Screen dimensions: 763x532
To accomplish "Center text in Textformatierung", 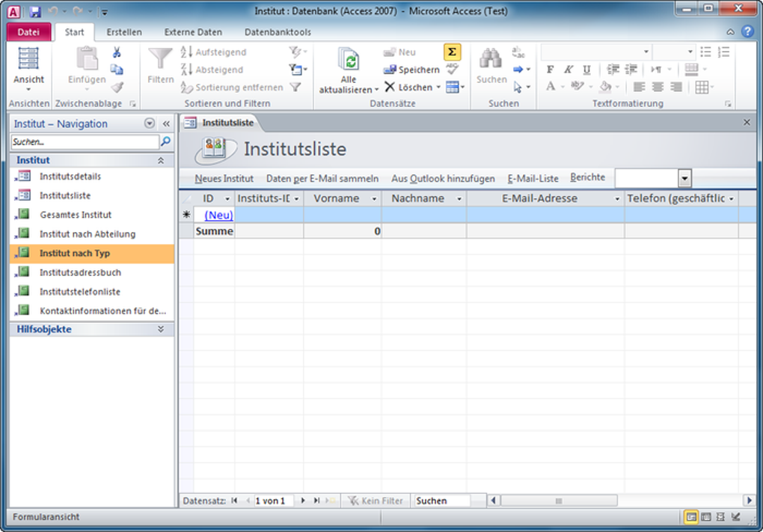I will click(658, 87).
